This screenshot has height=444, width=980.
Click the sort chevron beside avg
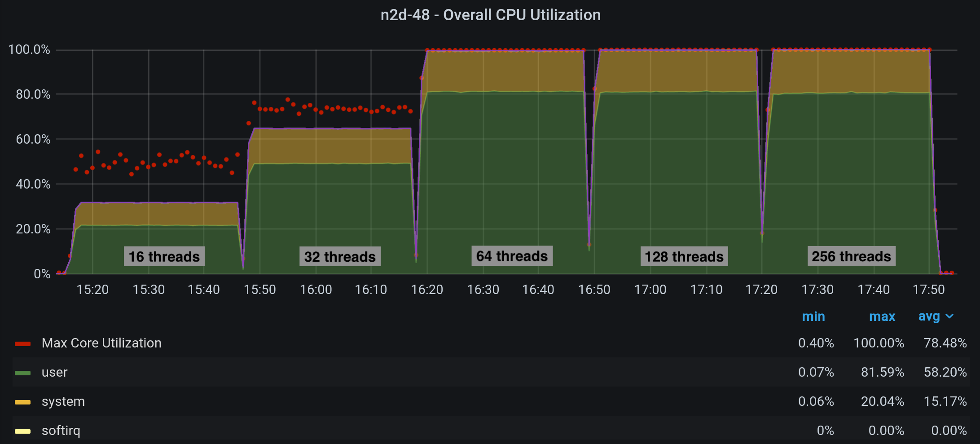pyautogui.click(x=949, y=317)
